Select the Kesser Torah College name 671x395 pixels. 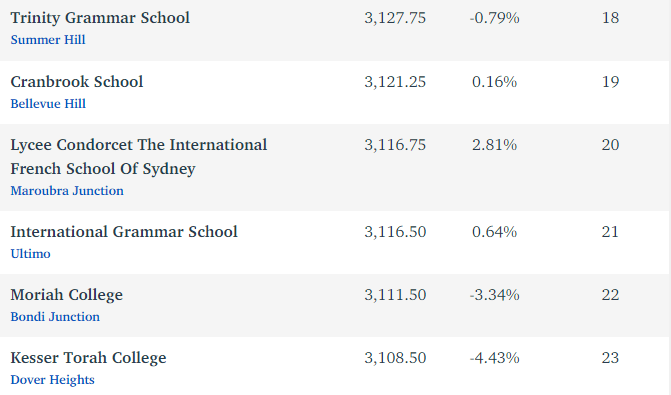point(88,358)
